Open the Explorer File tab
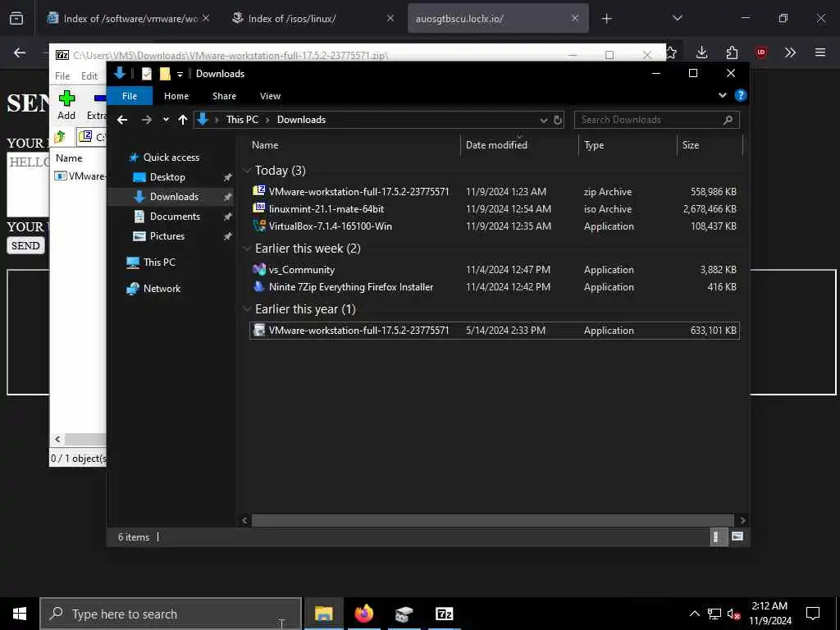The image size is (840, 630). pos(130,96)
